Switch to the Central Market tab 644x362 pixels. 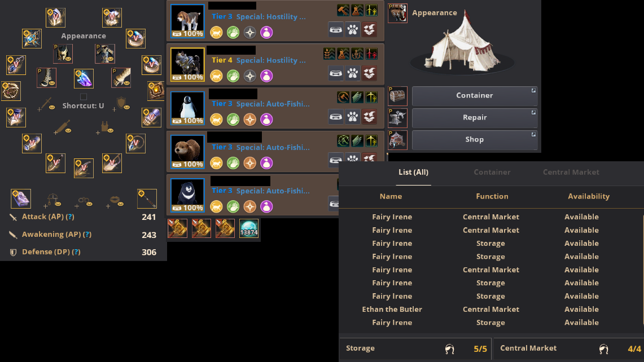click(x=571, y=173)
